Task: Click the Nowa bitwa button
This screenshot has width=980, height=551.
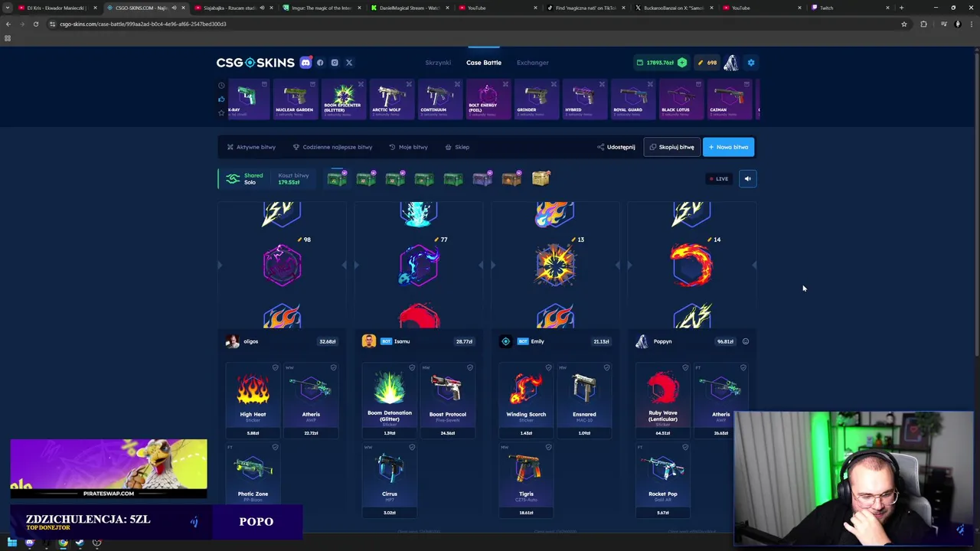Action: tap(728, 147)
